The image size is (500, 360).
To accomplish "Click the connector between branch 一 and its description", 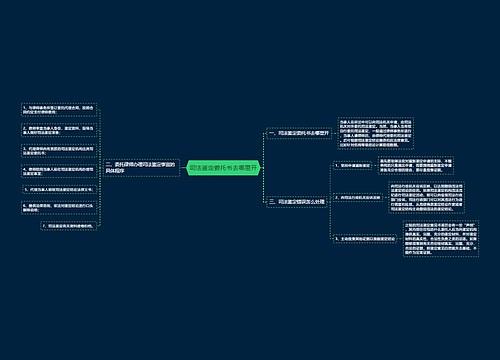I will coord(335,133).
